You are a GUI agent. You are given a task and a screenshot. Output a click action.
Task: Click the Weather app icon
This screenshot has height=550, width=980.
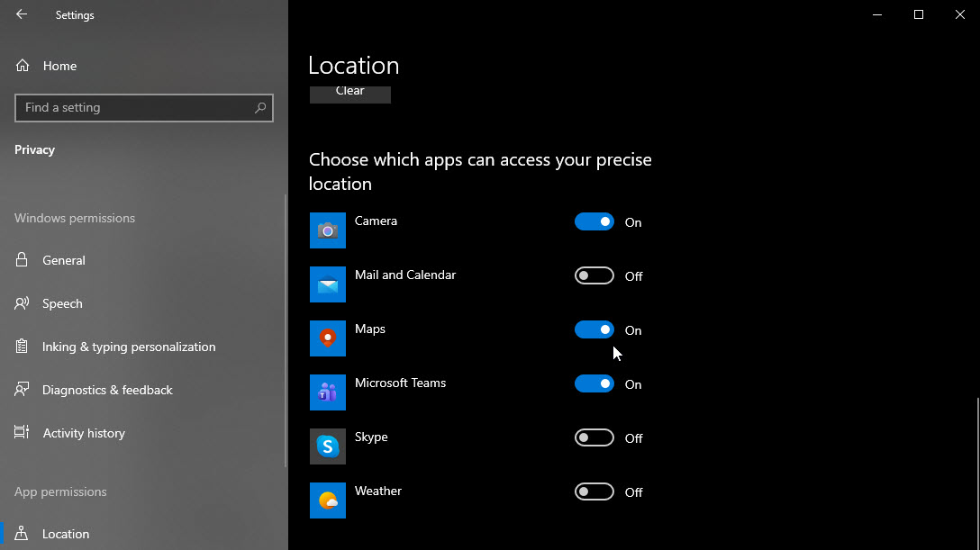[x=327, y=500]
